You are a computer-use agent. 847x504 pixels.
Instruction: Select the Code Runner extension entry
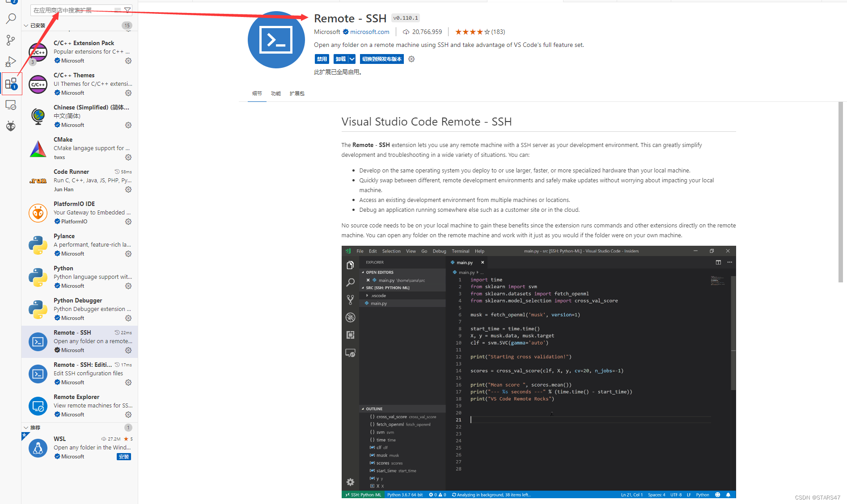tap(80, 181)
